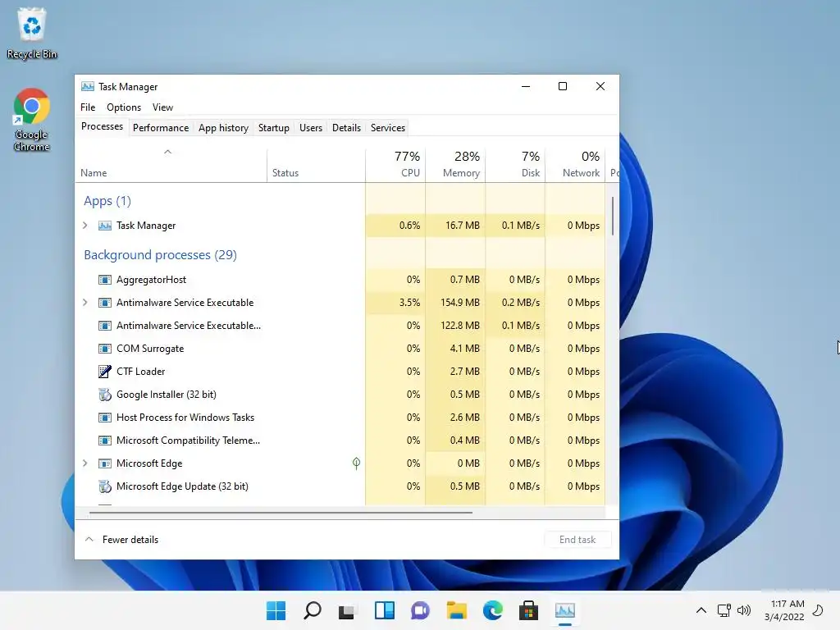Open Task View on the taskbar
Screen dimensions: 840x630
[347, 610]
